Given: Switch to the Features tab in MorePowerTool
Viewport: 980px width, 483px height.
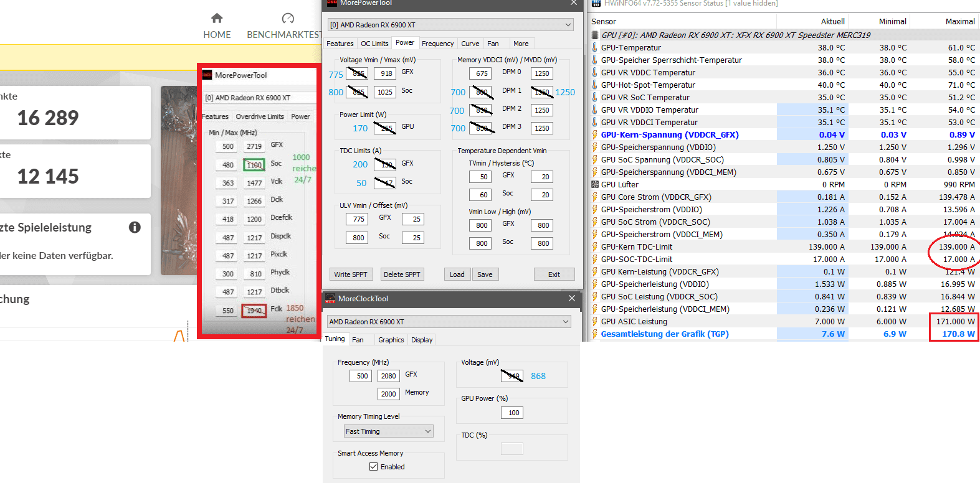Looking at the screenshot, I should [x=340, y=44].
